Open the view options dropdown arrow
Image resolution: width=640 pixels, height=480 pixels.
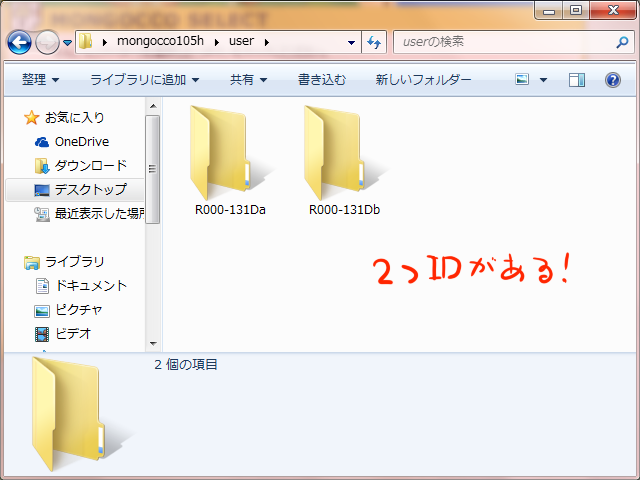click(x=544, y=79)
